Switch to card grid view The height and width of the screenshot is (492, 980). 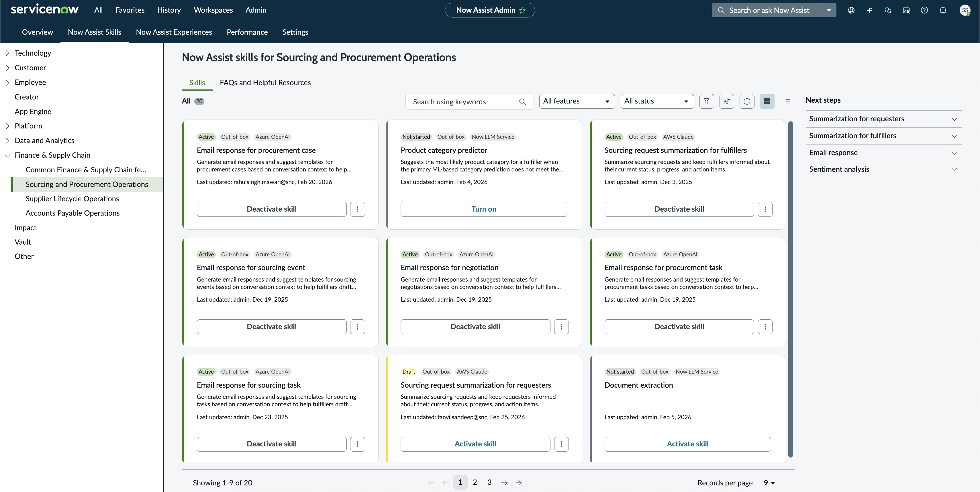click(x=767, y=101)
